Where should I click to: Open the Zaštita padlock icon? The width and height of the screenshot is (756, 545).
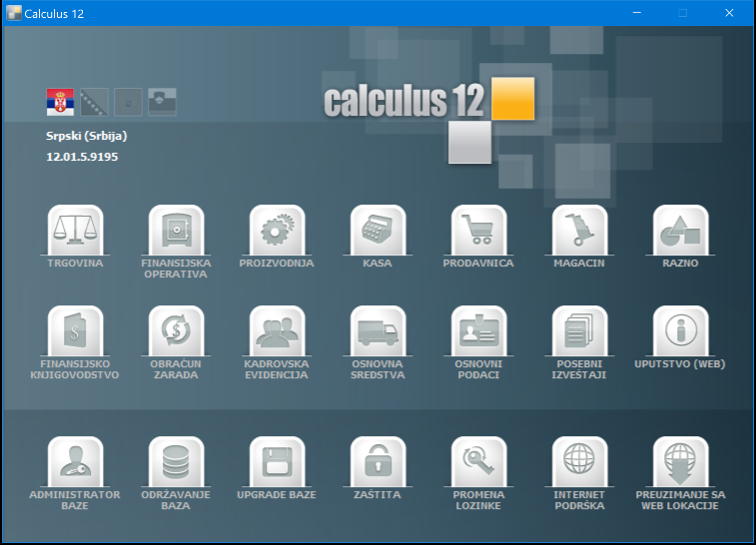378,461
